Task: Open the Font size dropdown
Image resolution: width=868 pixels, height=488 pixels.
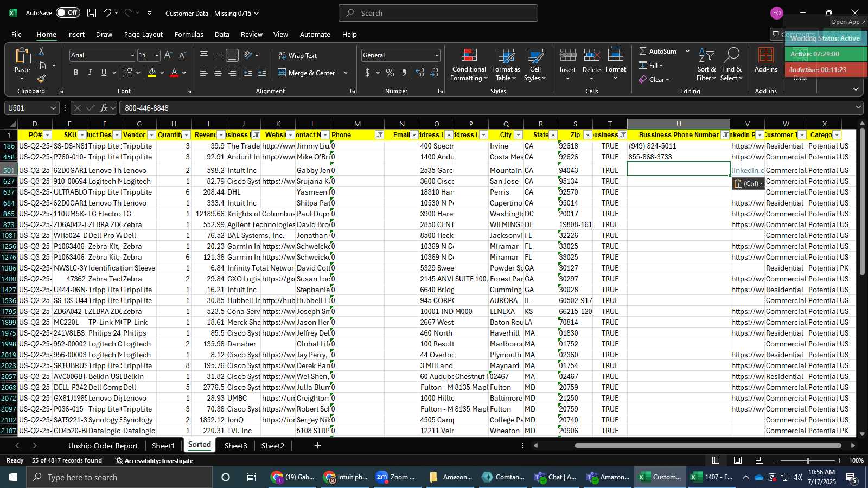Action: click(157, 55)
